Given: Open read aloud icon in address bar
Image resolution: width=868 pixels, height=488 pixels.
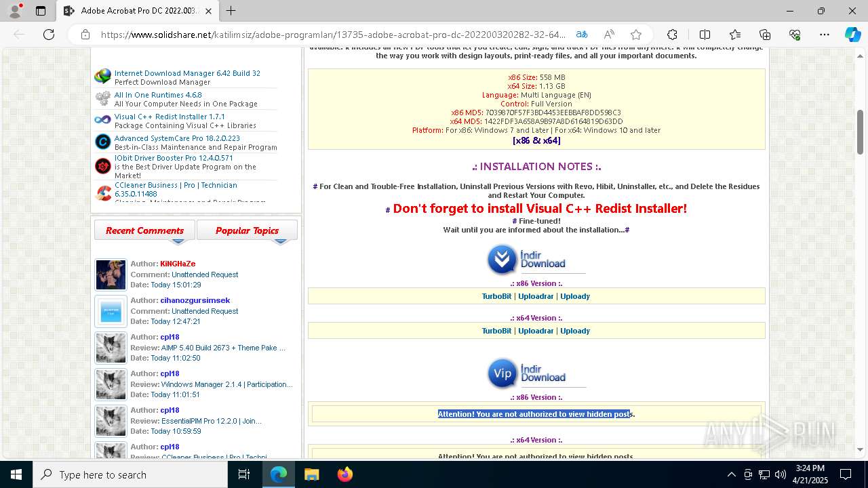Looking at the screenshot, I should (x=609, y=35).
